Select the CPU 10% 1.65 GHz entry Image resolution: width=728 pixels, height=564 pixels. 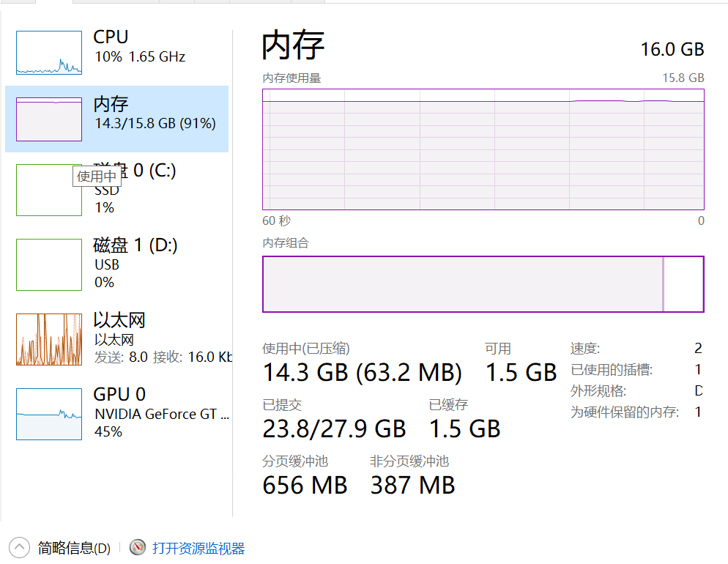click(139, 46)
